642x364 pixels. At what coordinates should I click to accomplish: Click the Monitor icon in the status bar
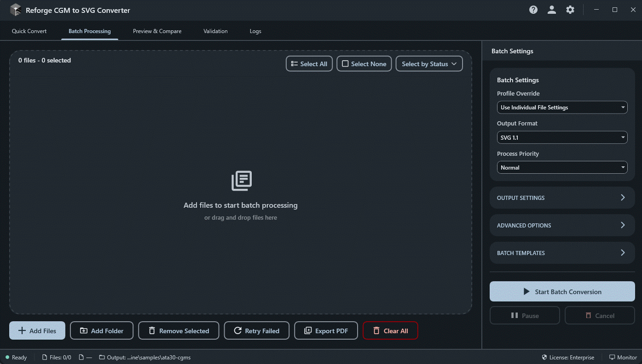pos(623,357)
